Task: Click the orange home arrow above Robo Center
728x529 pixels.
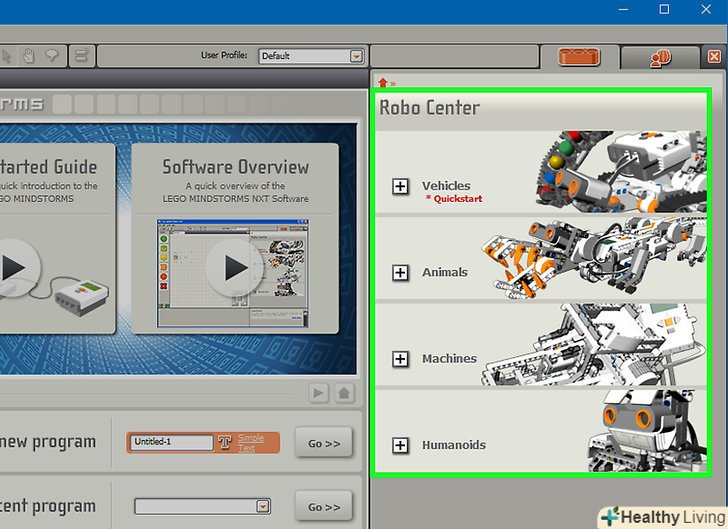Action: 382,82
